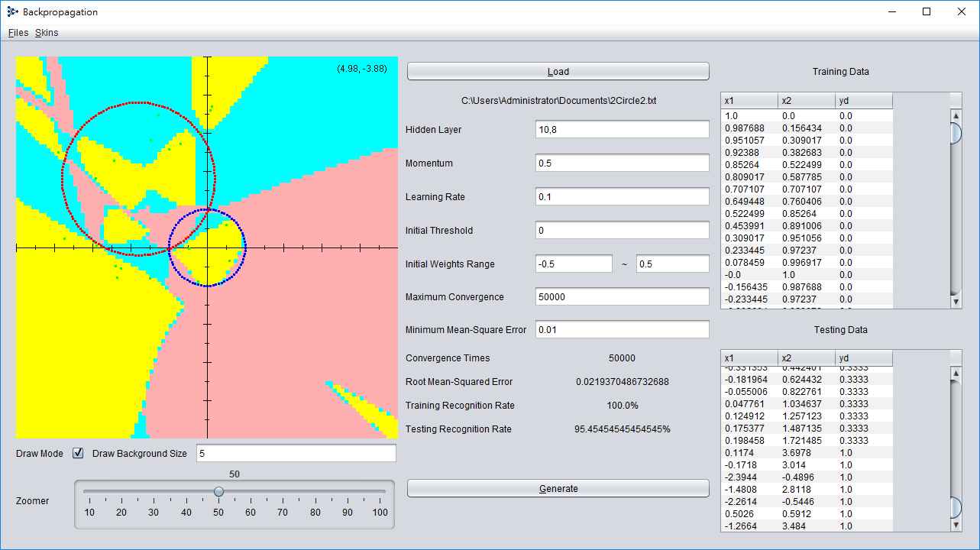Select training cell 0.156434
This screenshot has height=550, width=980.
pyautogui.click(x=807, y=128)
